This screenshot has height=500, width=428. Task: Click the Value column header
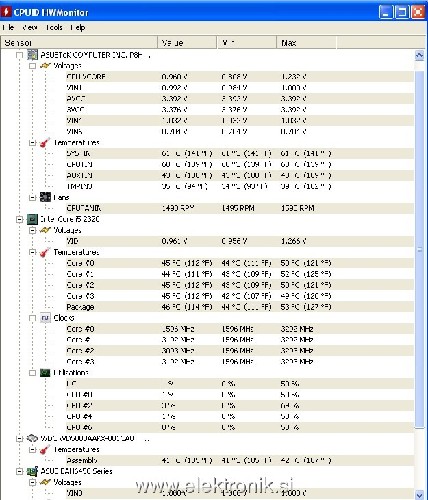(x=187, y=43)
